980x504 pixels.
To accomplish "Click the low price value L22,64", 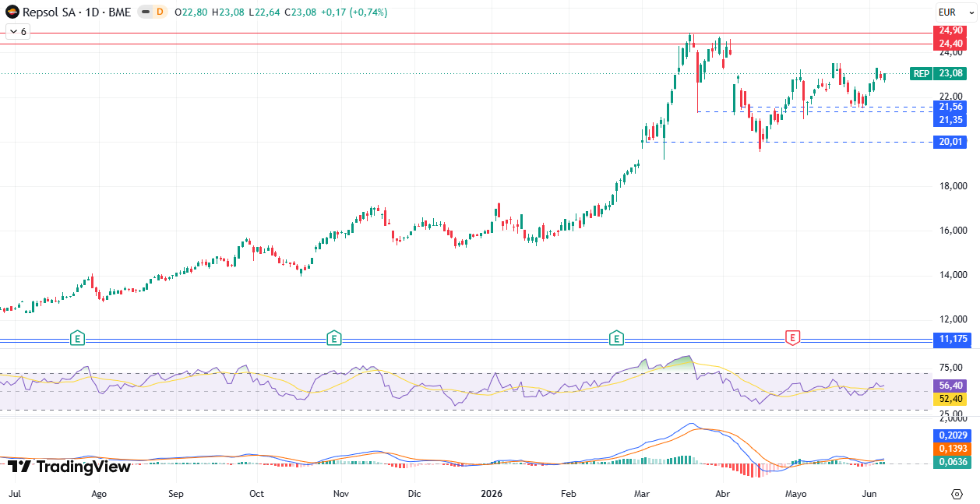I will pos(264,12).
